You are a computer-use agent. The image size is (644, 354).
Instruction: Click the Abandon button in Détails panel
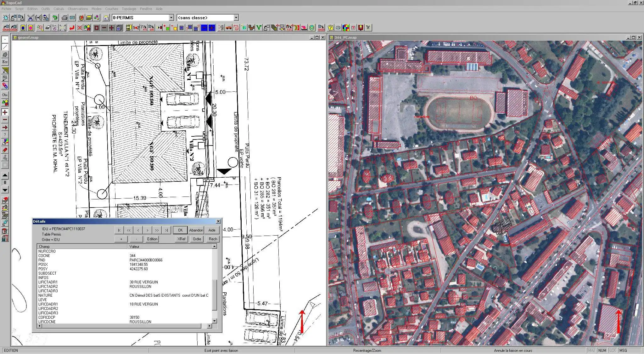[195, 230]
